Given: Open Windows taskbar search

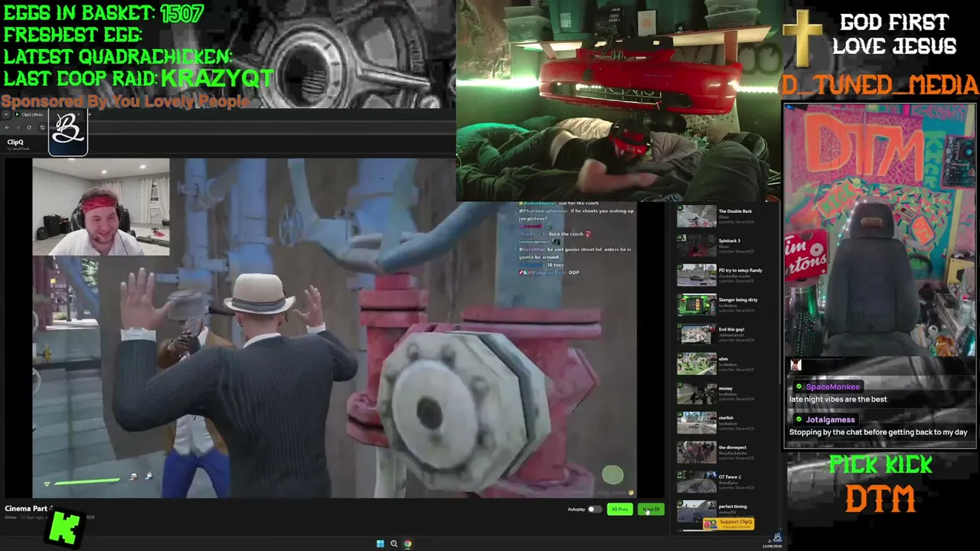Looking at the screenshot, I should pyautogui.click(x=394, y=544).
